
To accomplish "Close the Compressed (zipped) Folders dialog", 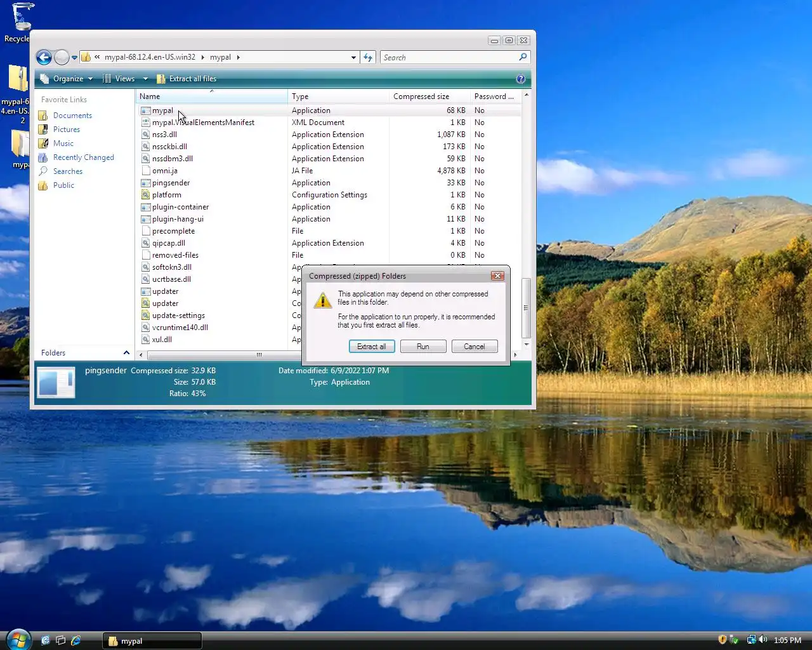I will 498,276.
